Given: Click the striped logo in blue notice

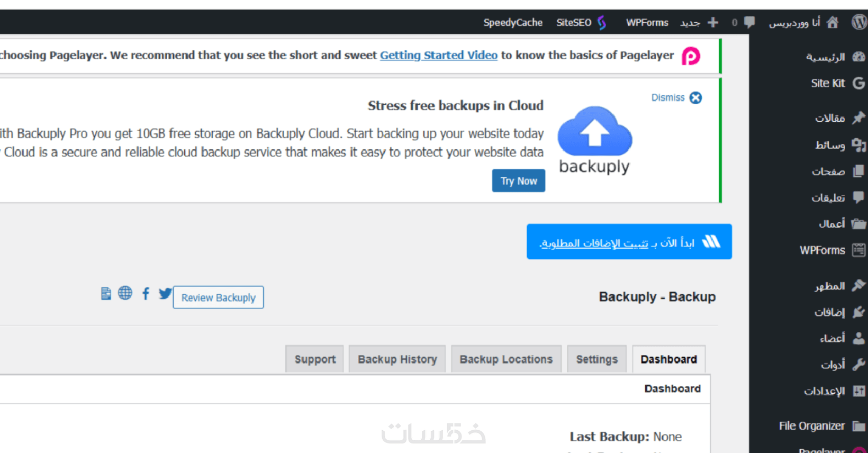Looking at the screenshot, I should 711,242.
